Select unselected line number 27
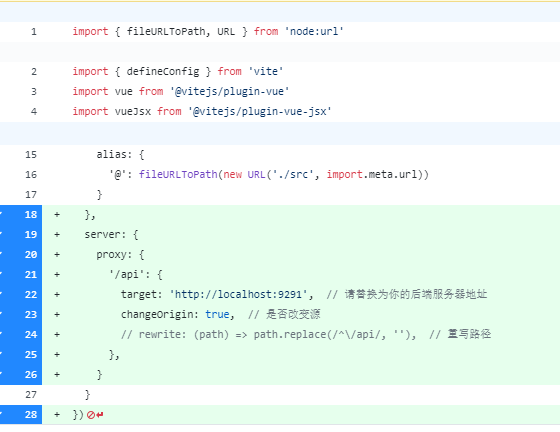The image size is (560, 432). (31, 395)
